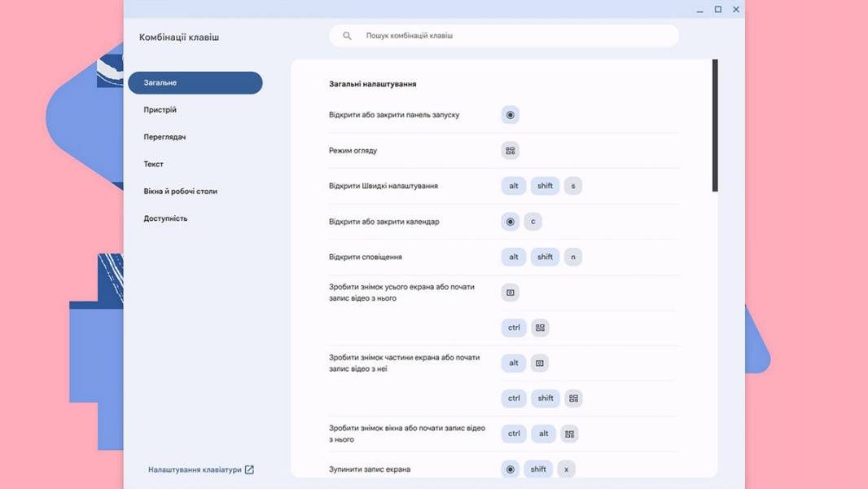Click screenshot key icon next to alt key

pos(540,363)
